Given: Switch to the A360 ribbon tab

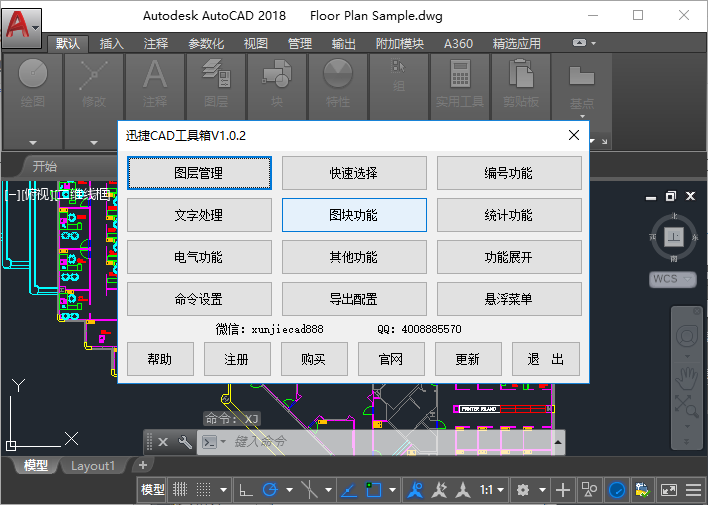Looking at the screenshot, I should coord(458,44).
